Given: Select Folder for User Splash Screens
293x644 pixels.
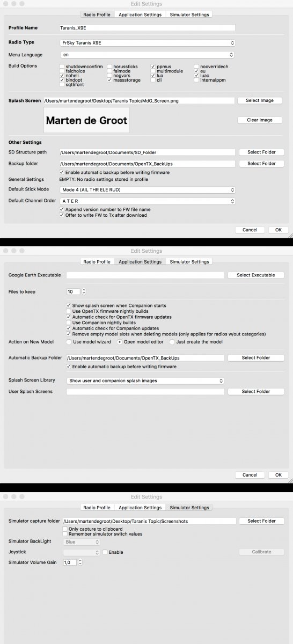Looking at the screenshot, I should 256,391.
